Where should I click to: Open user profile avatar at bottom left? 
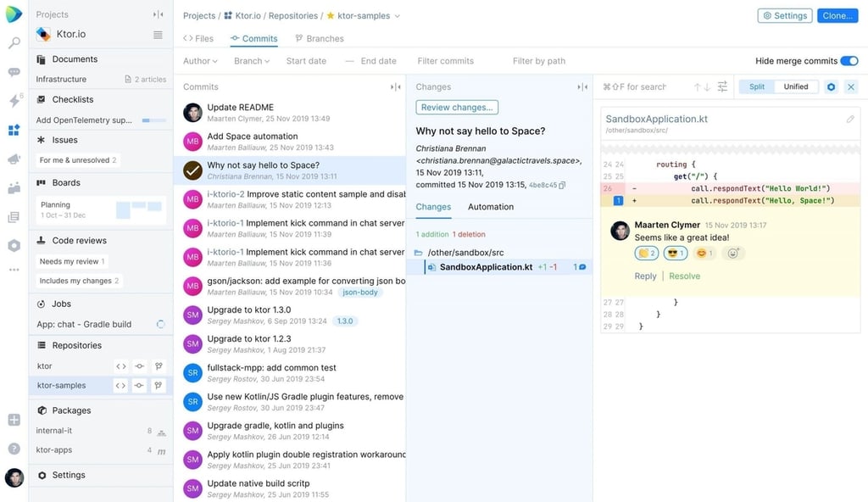[x=14, y=477]
